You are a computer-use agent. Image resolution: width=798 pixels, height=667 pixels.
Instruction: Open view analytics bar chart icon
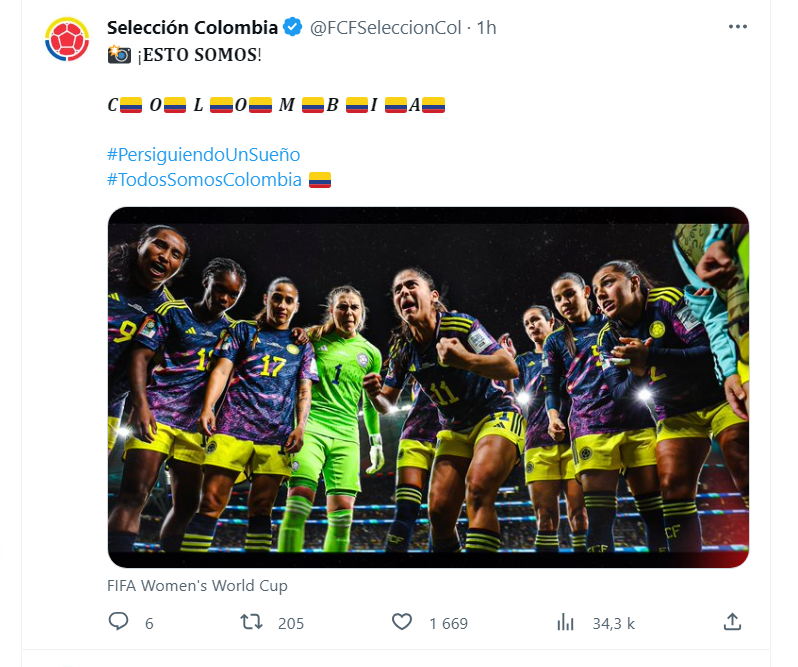pyautogui.click(x=566, y=622)
